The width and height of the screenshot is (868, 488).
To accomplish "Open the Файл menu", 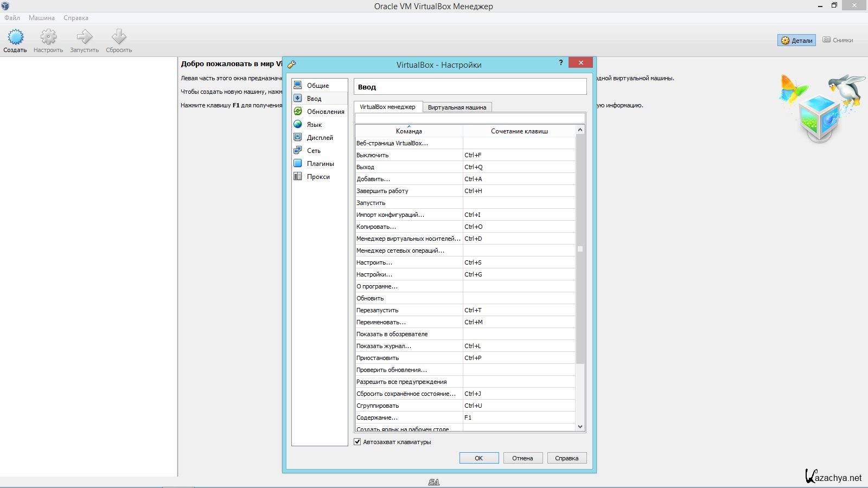I will pos(12,18).
